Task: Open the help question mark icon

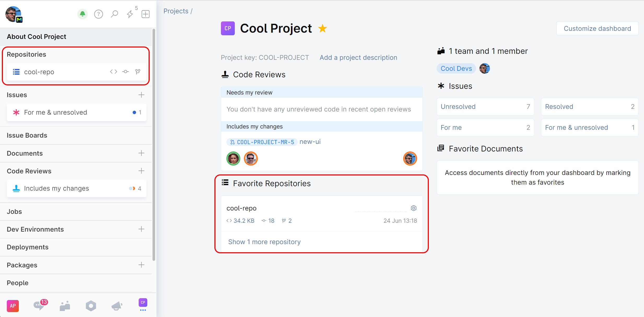Action: tap(98, 14)
